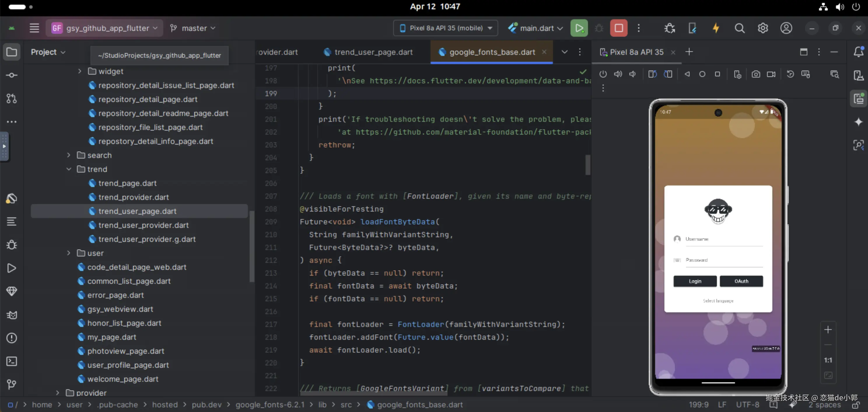Click the green Run app button
Viewport: 868px width, 412px height.
pyautogui.click(x=579, y=28)
